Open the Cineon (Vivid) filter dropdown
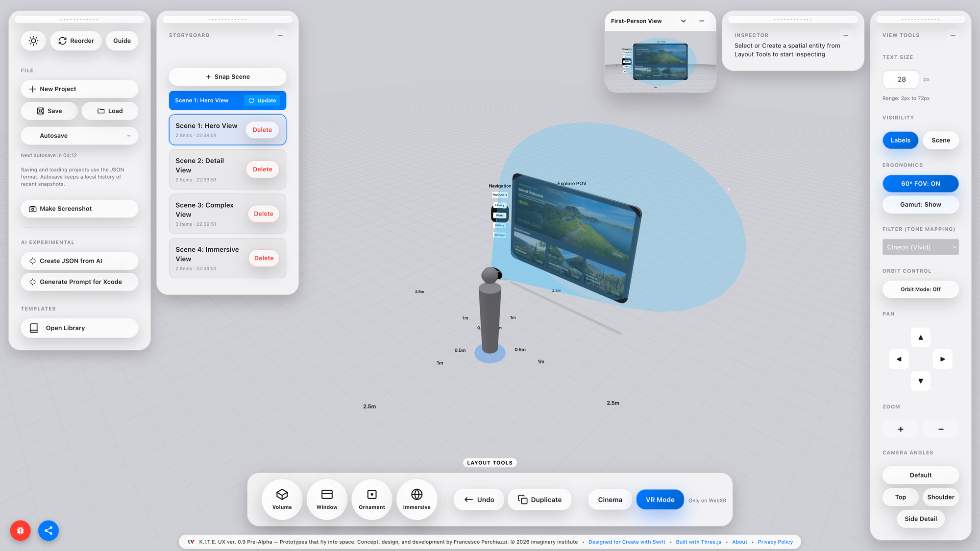 (920, 247)
